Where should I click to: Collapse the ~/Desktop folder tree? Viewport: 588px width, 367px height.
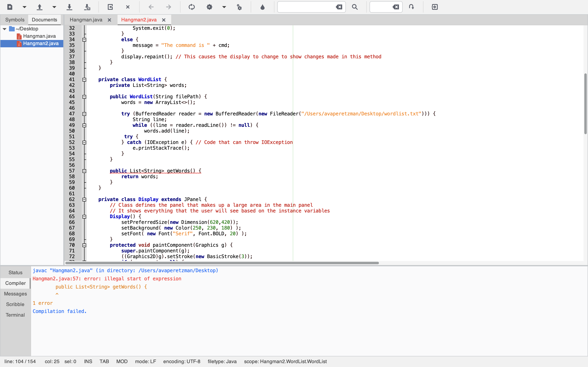coord(5,29)
